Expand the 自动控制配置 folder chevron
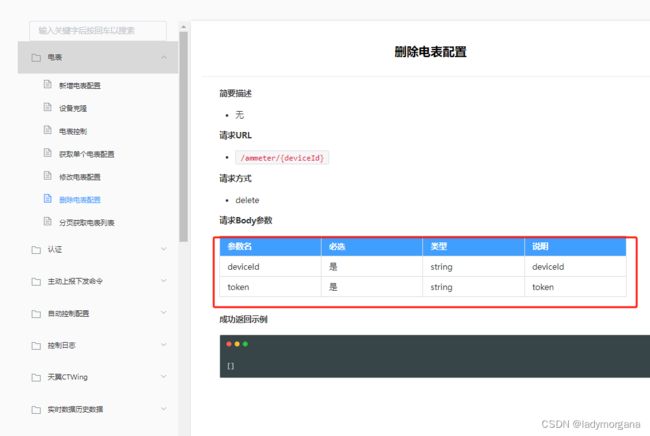The width and height of the screenshot is (650, 436). [164, 312]
